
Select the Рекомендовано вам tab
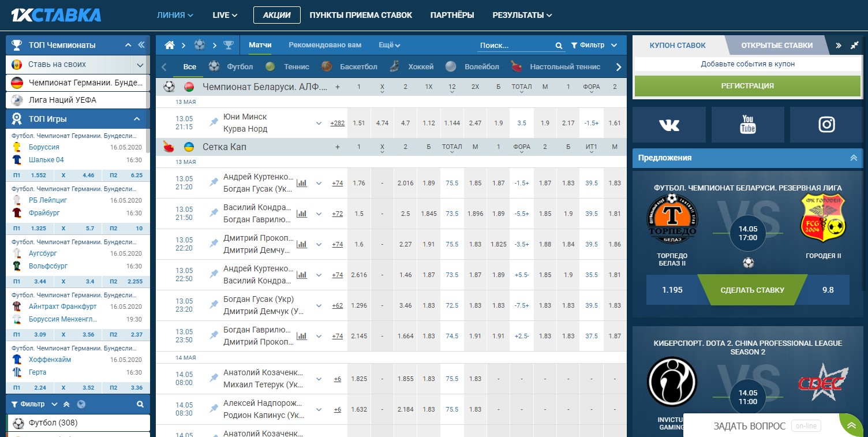[x=325, y=45]
